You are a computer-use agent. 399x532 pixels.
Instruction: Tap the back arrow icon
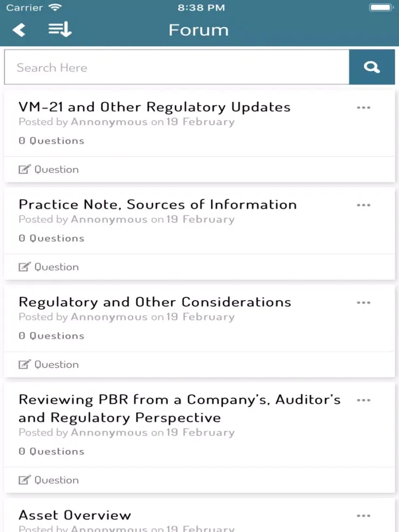pos(19,30)
